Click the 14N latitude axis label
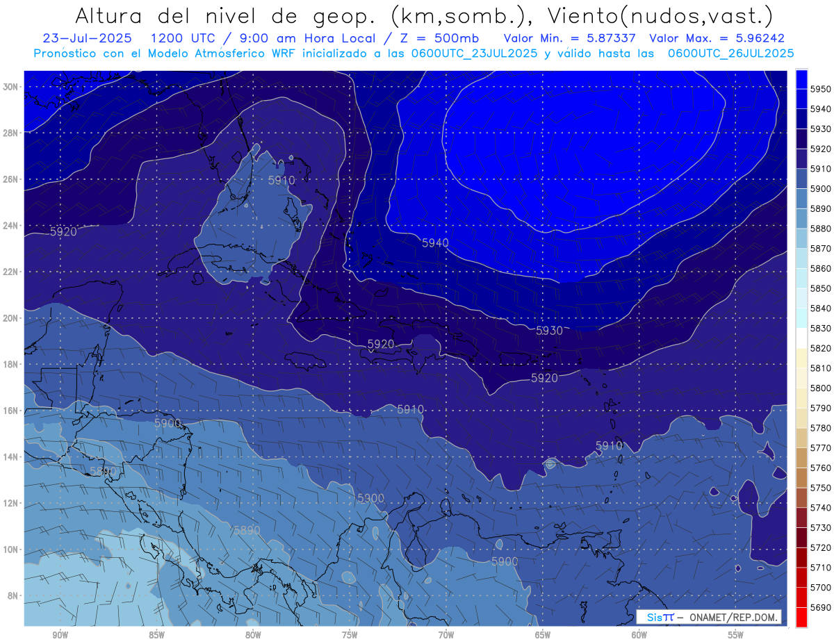The image size is (834, 644). 10,456
